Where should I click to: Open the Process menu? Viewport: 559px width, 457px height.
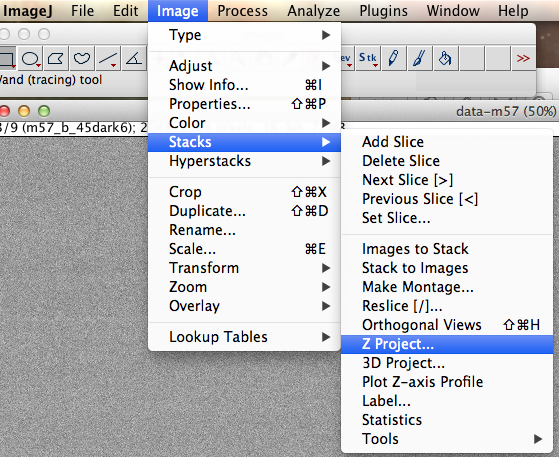(x=242, y=11)
